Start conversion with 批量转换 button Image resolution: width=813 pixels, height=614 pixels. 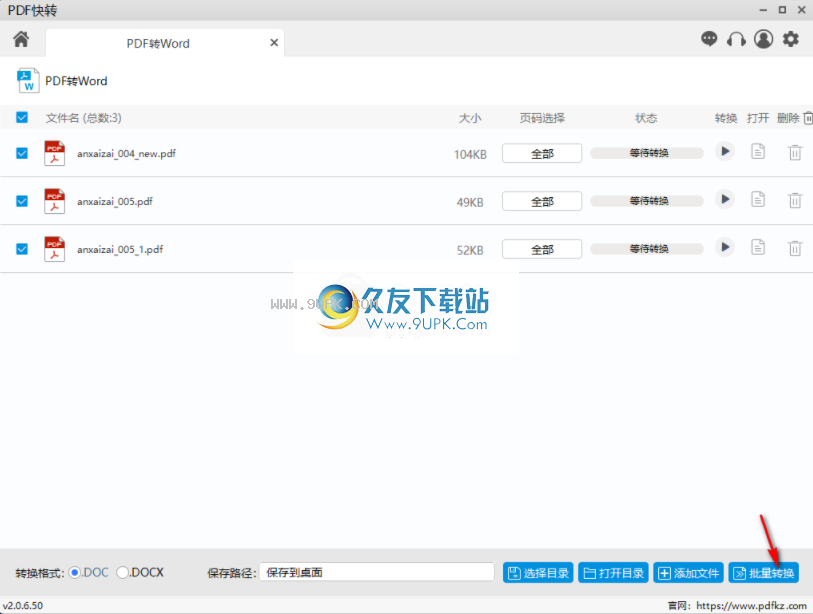[x=763, y=573]
